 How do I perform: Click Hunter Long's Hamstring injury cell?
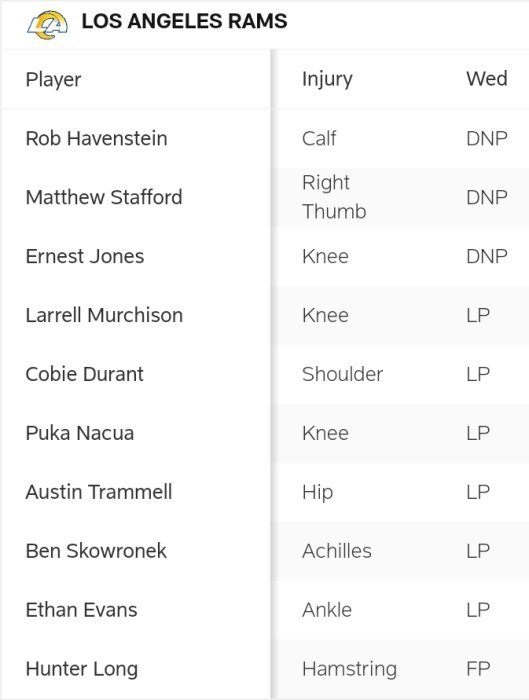click(x=349, y=669)
